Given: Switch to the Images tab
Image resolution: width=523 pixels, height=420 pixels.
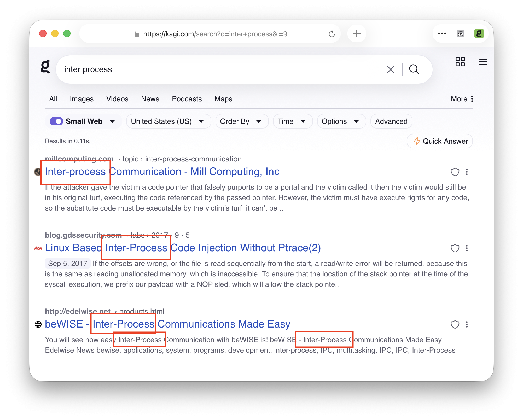Looking at the screenshot, I should coord(82,99).
